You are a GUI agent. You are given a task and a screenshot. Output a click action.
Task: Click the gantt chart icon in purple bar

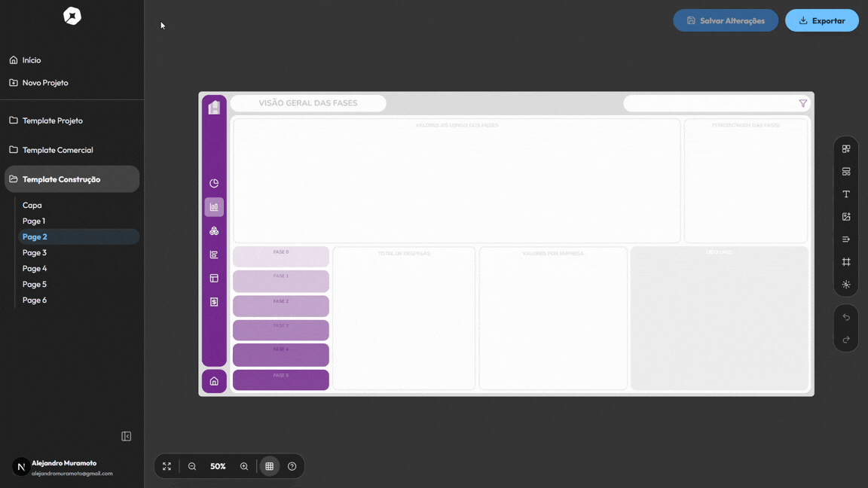click(x=214, y=255)
